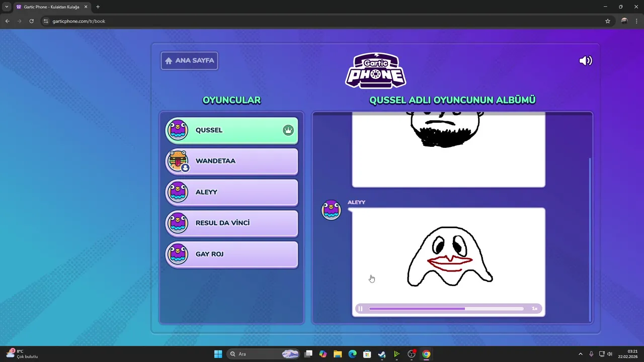Image resolution: width=644 pixels, height=362 pixels.
Task: Change the replay speed 1x control
Action: [534, 309]
